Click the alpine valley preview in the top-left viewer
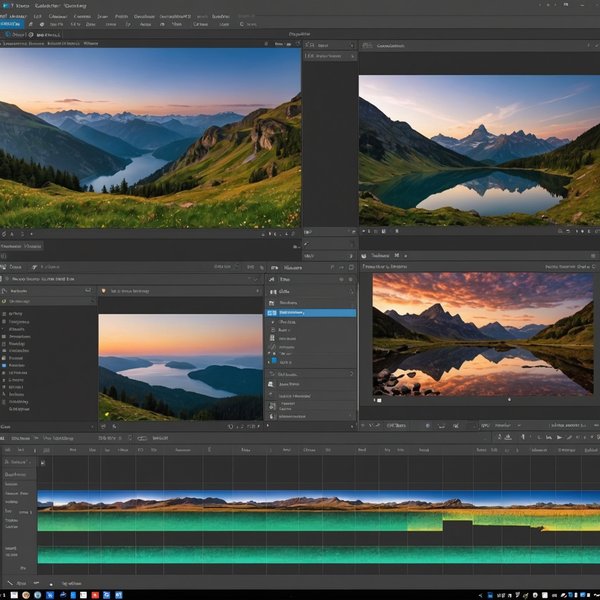This screenshot has height=600, width=600. click(x=150, y=138)
